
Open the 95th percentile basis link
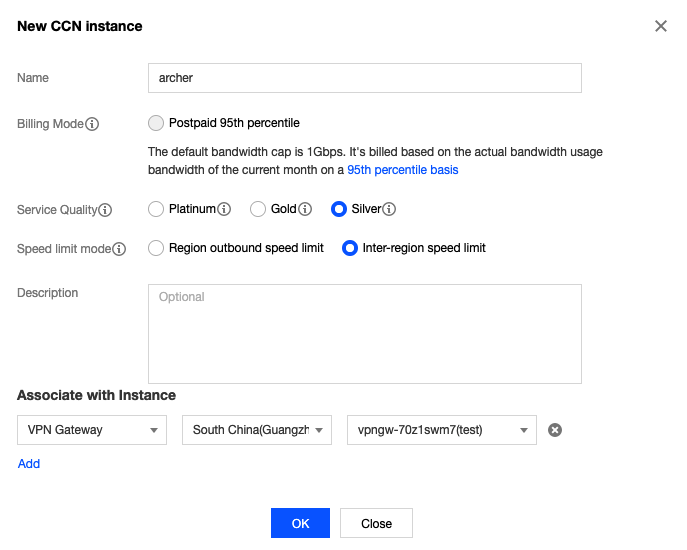[403, 170]
